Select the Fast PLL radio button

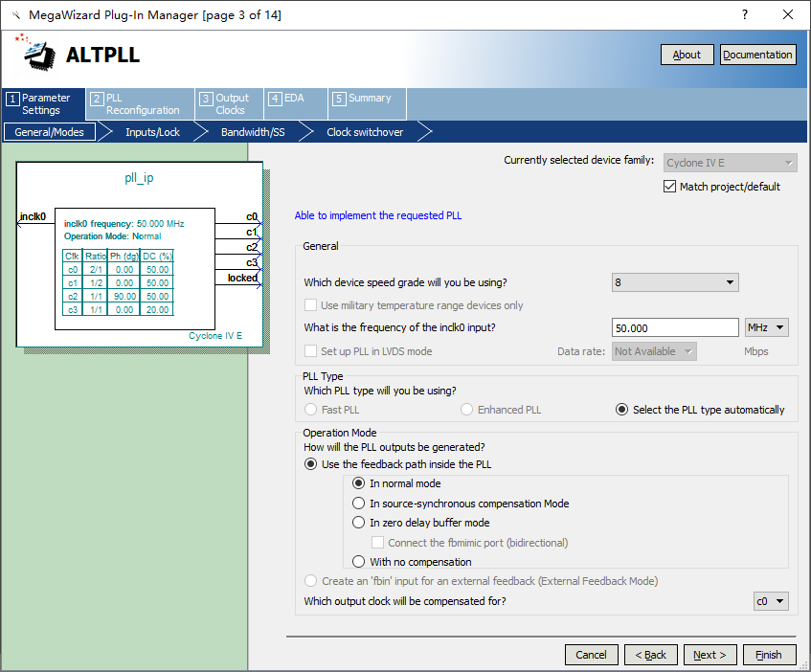(310, 410)
